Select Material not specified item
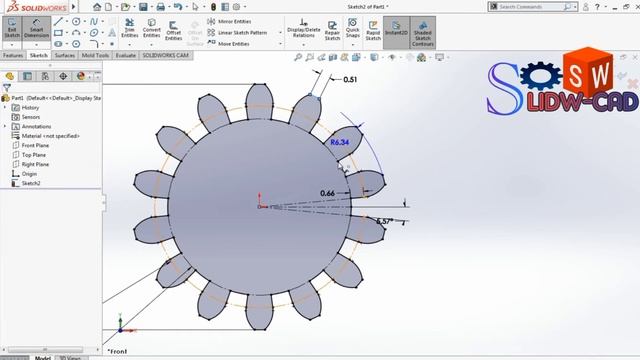Image resolution: width=640 pixels, height=360 pixels. pyautogui.click(x=51, y=136)
